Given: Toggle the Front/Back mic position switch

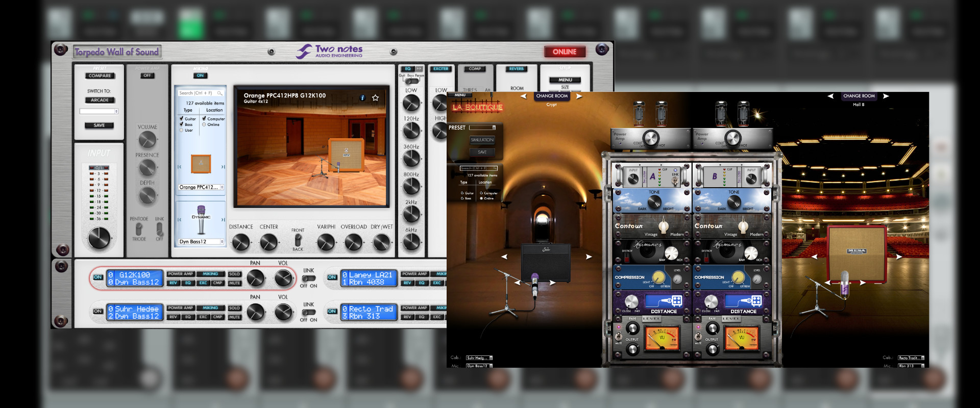Looking at the screenshot, I should (x=298, y=239).
